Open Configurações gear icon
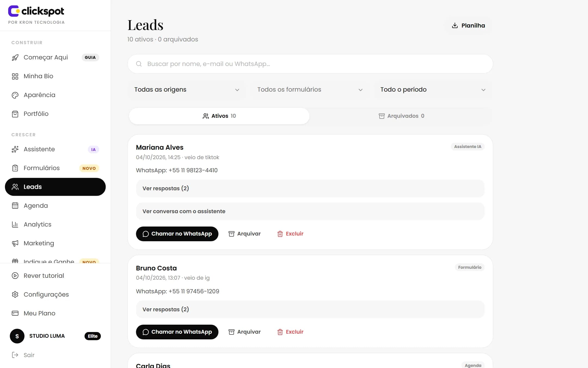This screenshot has height=368, width=588. tap(15, 295)
